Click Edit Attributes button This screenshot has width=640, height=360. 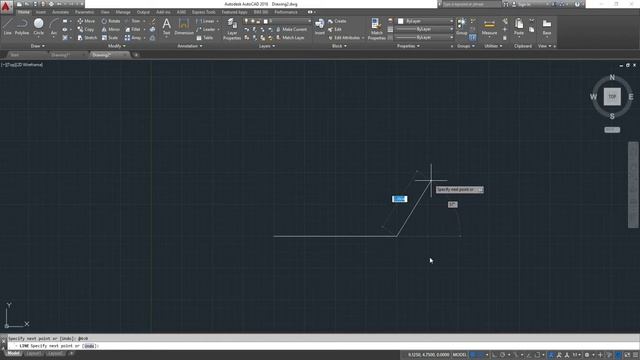pyautogui.click(x=344, y=38)
